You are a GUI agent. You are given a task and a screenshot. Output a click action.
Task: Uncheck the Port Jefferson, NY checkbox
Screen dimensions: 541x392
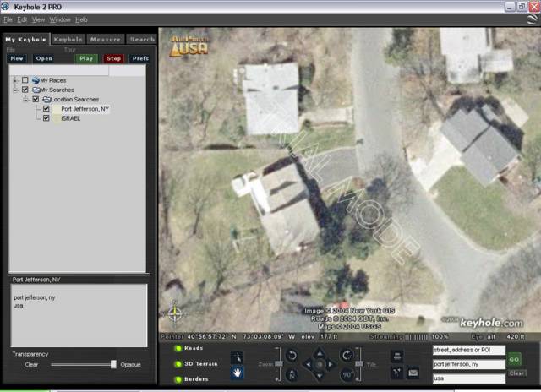point(46,109)
